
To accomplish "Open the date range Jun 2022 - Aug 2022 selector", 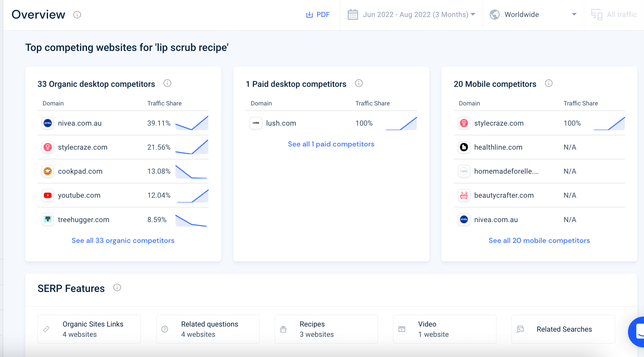I will click(x=411, y=14).
